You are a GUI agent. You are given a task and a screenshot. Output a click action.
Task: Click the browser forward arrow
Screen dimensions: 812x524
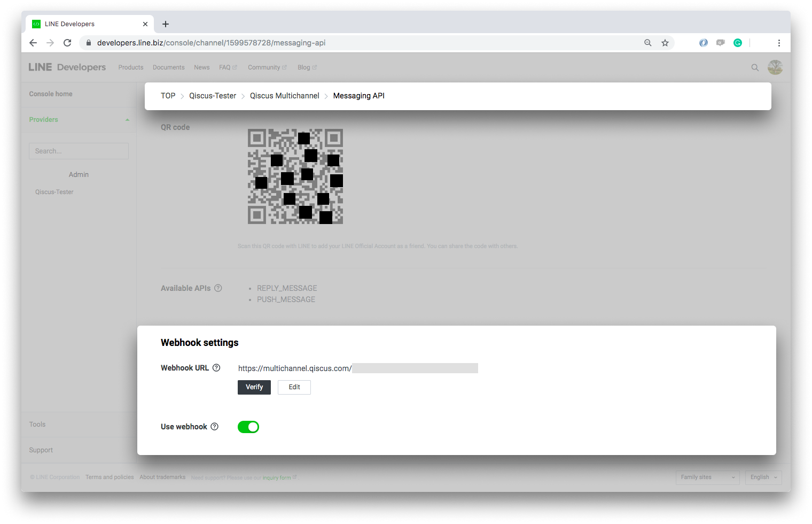pos(50,43)
